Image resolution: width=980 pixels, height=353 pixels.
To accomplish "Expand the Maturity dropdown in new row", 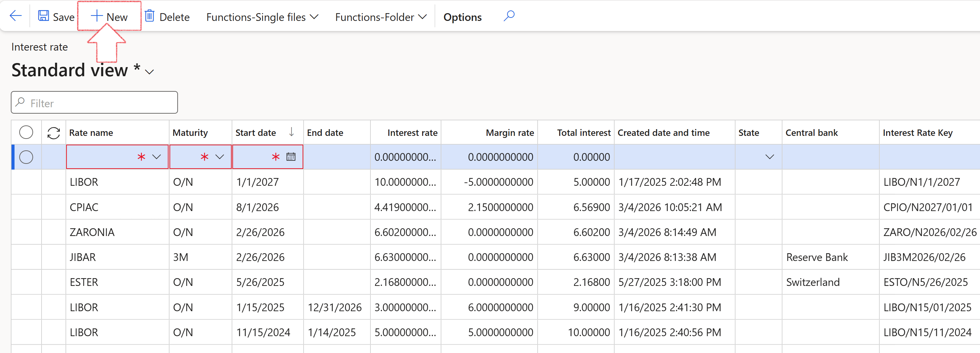I will (220, 156).
